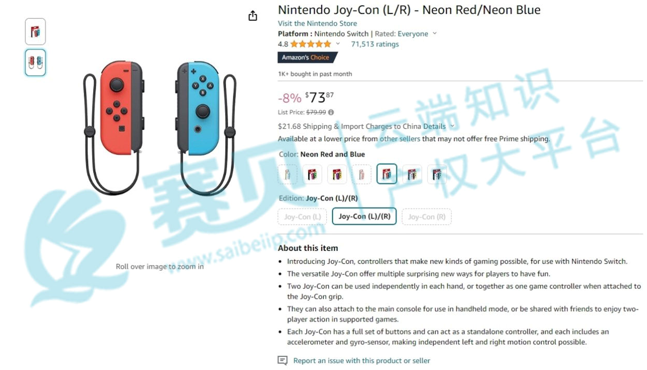Open the 71,513 ratings link

click(x=375, y=44)
